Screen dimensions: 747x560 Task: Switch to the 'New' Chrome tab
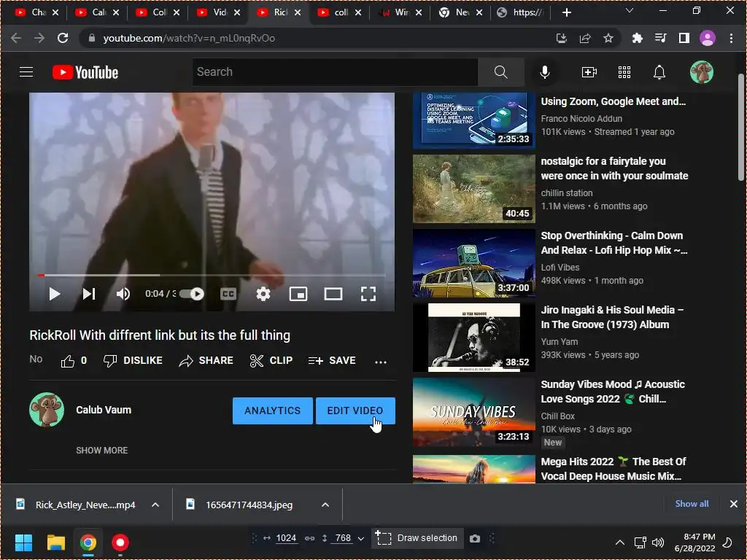[x=461, y=12]
